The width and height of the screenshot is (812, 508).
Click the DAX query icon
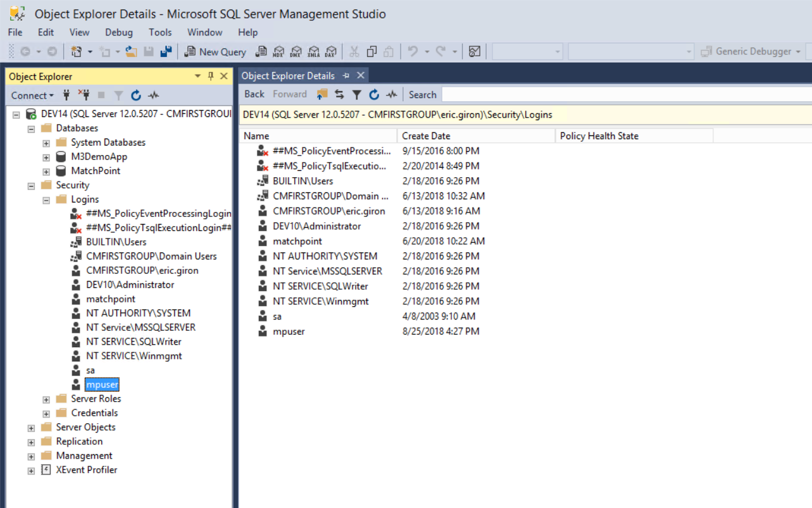coord(331,52)
